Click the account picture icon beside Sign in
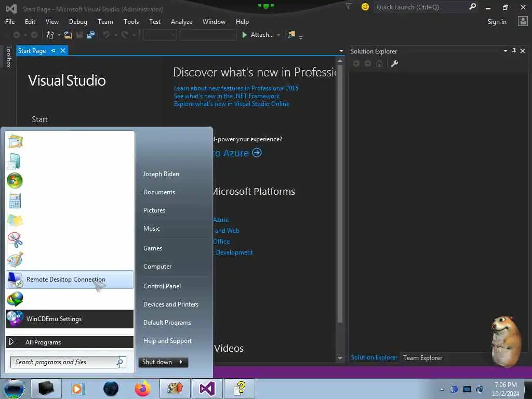This screenshot has height=399, width=532. pyautogui.click(x=523, y=21)
